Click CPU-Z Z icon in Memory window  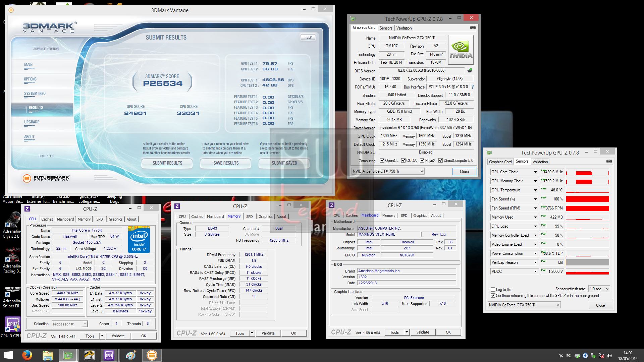(x=177, y=206)
